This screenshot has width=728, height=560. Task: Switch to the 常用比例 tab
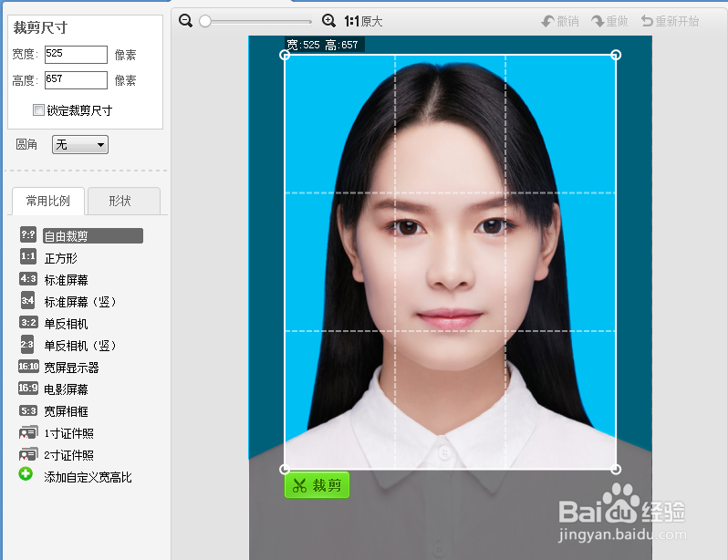(x=48, y=201)
